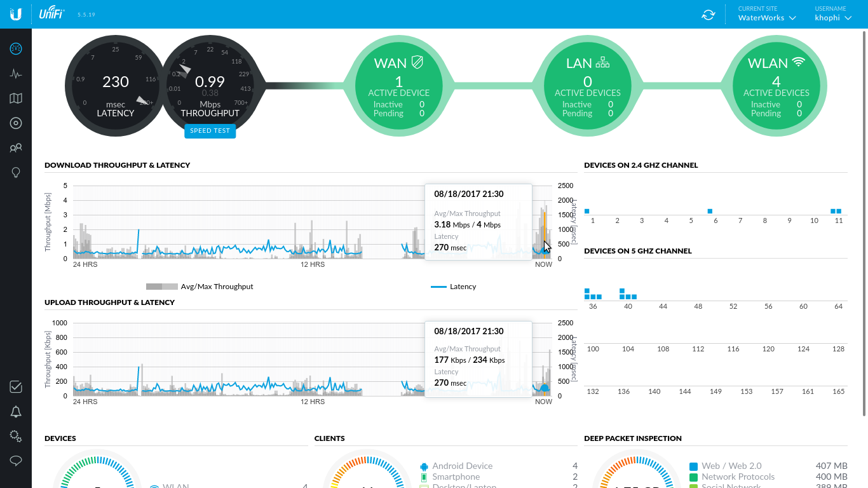Toggle Avg/Max Throughput legend item

pos(200,287)
